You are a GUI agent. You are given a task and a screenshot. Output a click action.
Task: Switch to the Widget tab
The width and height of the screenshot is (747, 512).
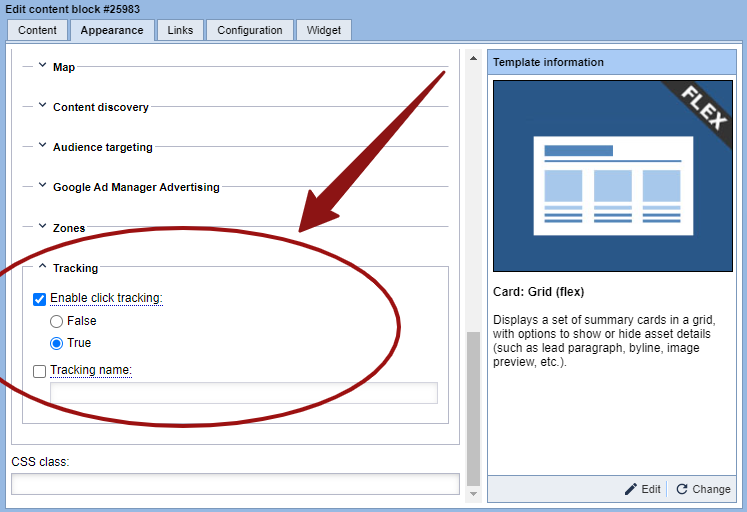coord(323,30)
